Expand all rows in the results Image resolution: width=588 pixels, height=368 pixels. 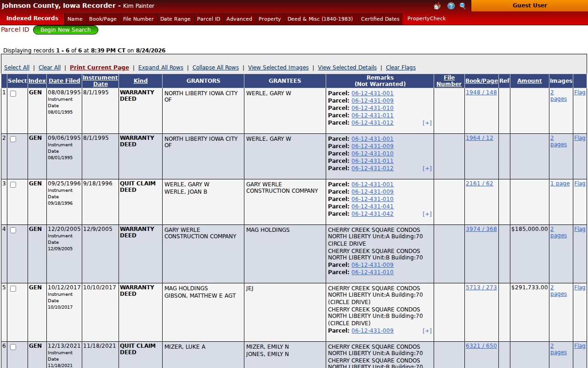coord(161,68)
